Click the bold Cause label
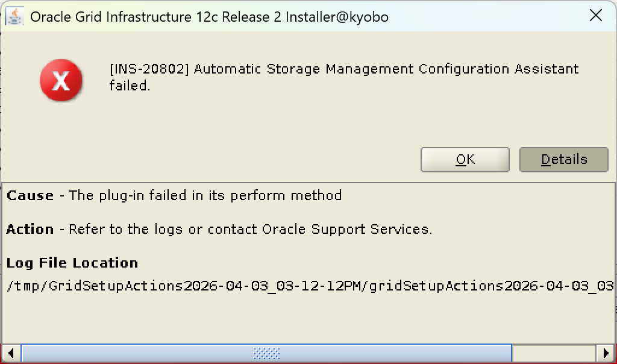The width and height of the screenshot is (617, 364). click(x=30, y=195)
